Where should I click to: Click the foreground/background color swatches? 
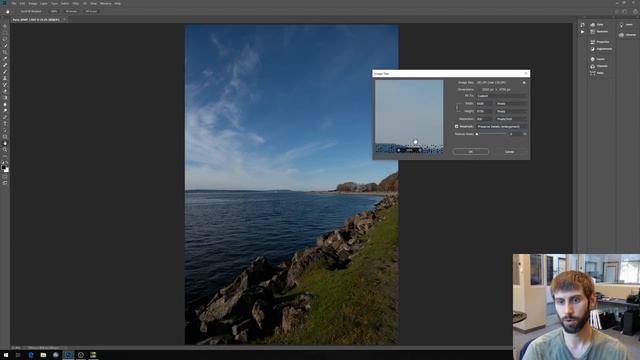click(x=5, y=168)
